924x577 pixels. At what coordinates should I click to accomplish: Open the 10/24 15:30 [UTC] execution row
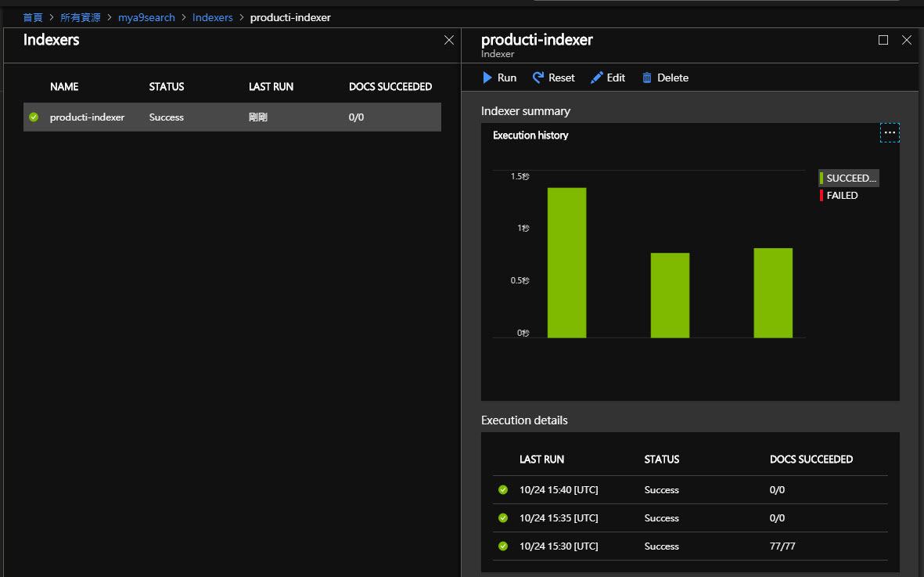click(x=690, y=546)
